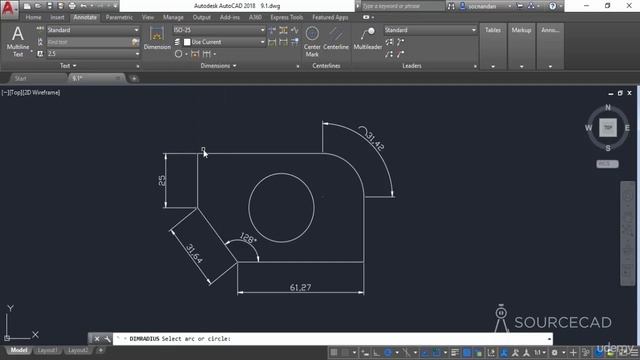Viewport: 640px width, 360px height.
Task: Toggle lineweight display in status bar
Action: pos(455,353)
